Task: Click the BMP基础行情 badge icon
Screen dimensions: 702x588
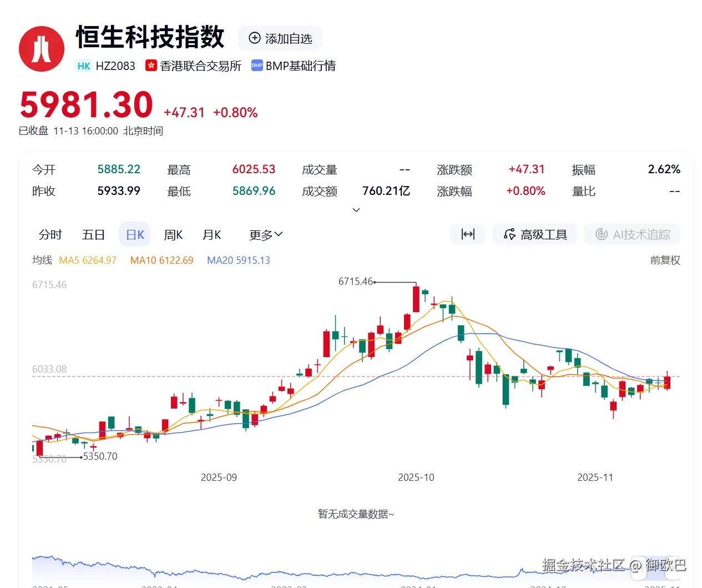Action: (x=256, y=65)
